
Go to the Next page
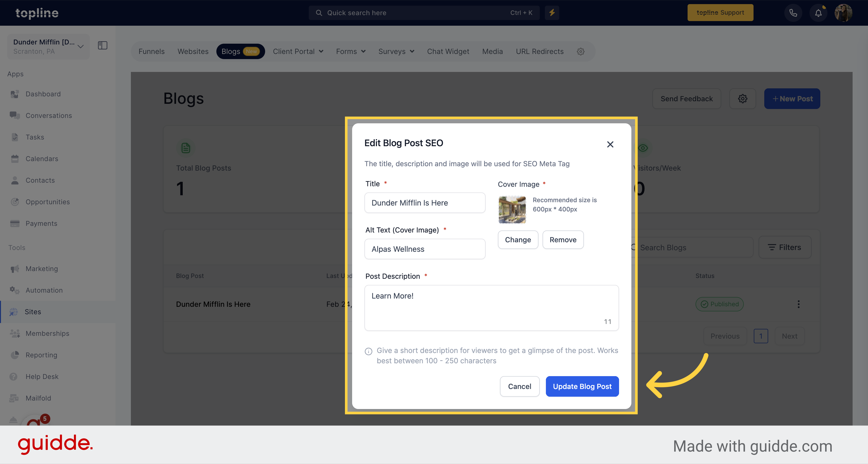tap(789, 336)
